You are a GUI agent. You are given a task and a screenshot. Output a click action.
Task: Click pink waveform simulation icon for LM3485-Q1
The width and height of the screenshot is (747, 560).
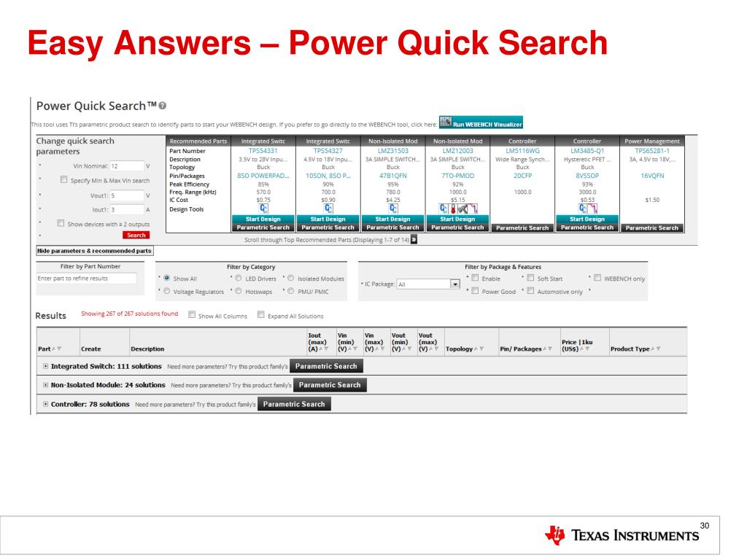pos(592,209)
